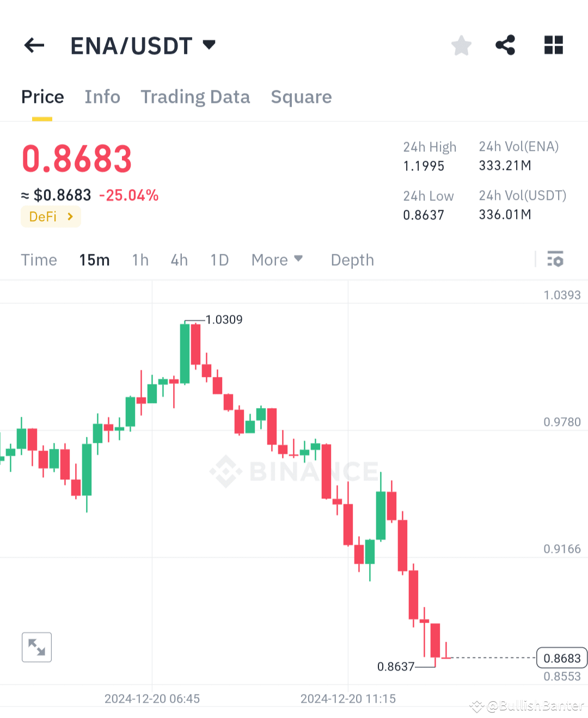Tap the current price label 0.8683 on chart
The height and width of the screenshot is (718, 588).
click(x=562, y=658)
